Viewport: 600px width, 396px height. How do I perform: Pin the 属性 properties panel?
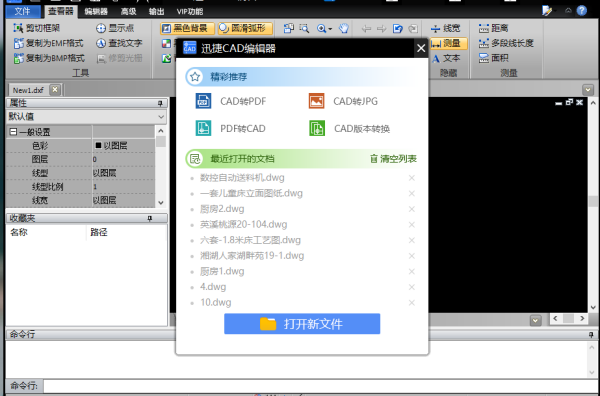tap(160, 103)
